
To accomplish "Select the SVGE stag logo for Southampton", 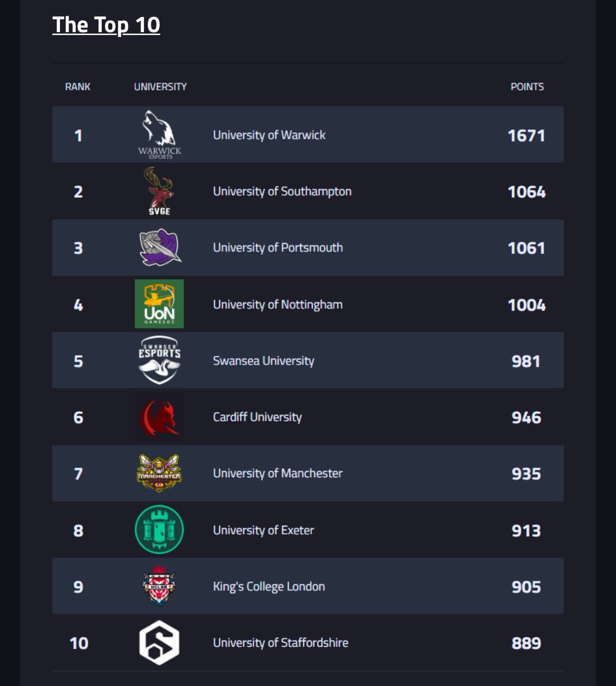I will coord(159,191).
